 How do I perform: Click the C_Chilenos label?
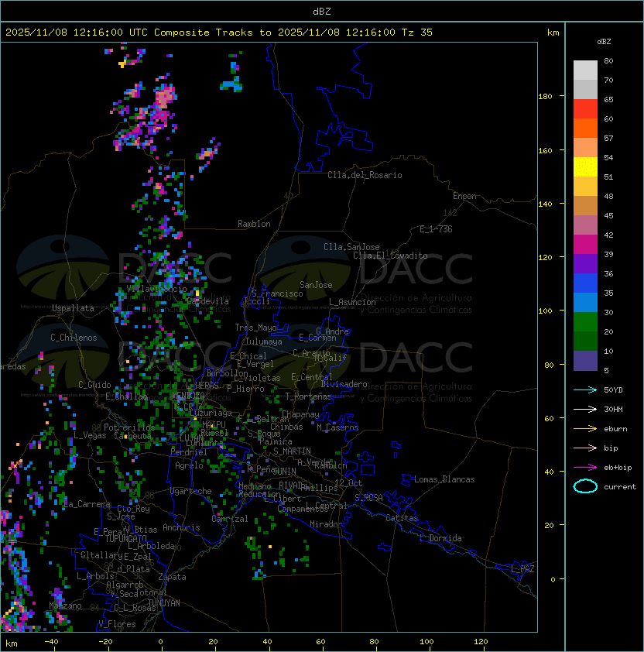coord(74,338)
